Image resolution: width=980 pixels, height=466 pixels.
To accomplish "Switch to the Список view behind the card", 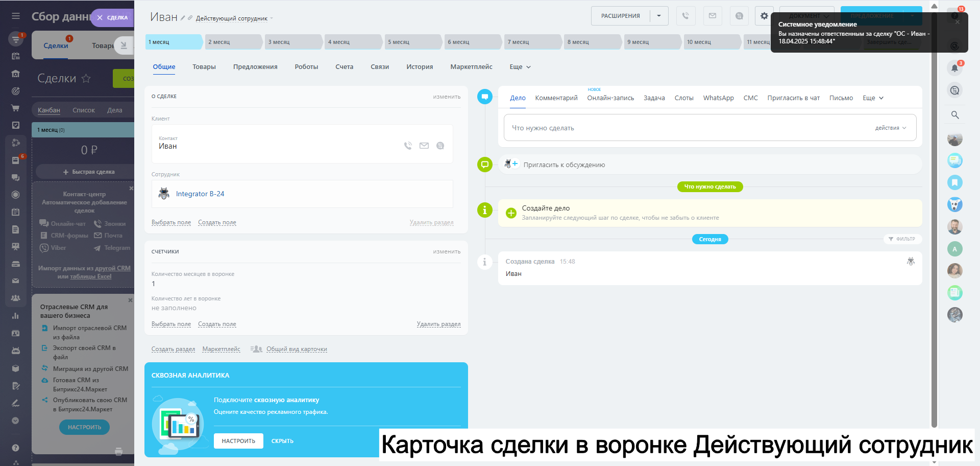I will 84,110.
